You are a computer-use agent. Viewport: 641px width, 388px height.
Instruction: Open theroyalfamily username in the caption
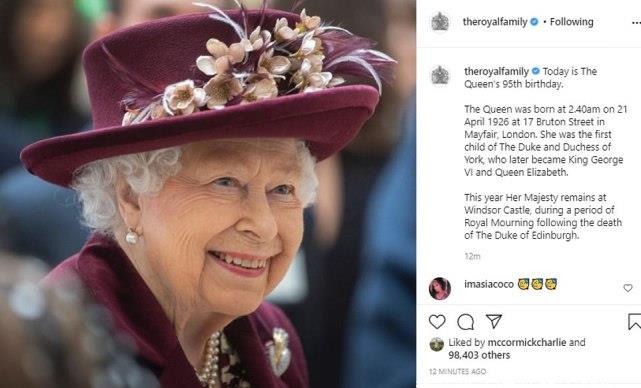tap(496, 71)
